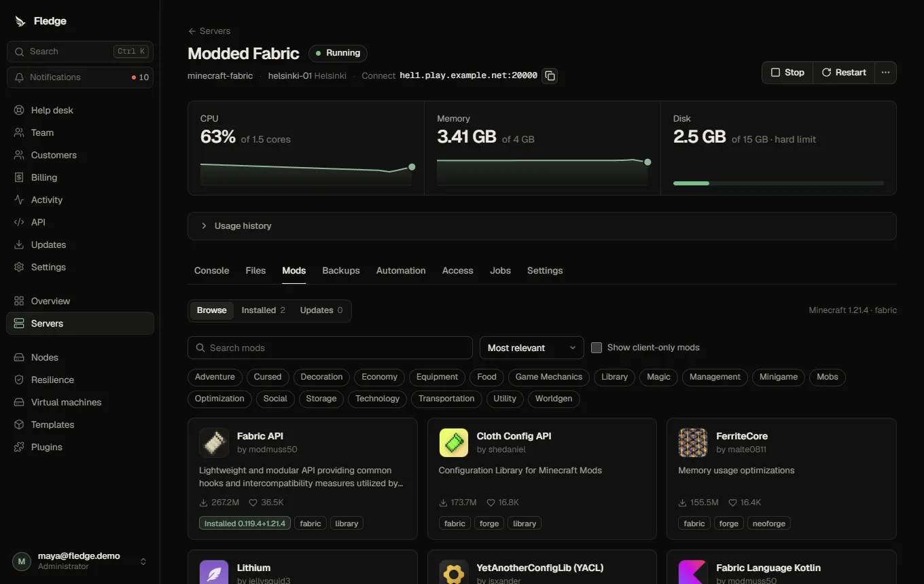Open Billing page
Screen dimensions: 924x584
pyautogui.click(x=80, y=177)
